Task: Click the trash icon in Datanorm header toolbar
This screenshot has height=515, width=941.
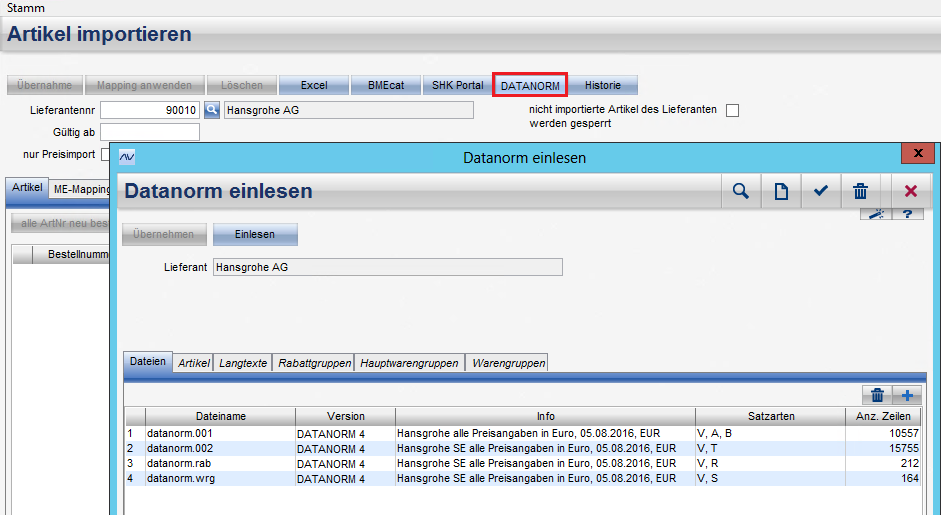Action: (x=861, y=191)
